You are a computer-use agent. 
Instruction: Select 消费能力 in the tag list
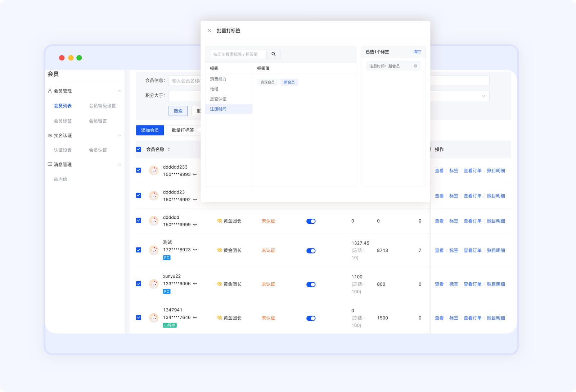click(x=218, y=79)
